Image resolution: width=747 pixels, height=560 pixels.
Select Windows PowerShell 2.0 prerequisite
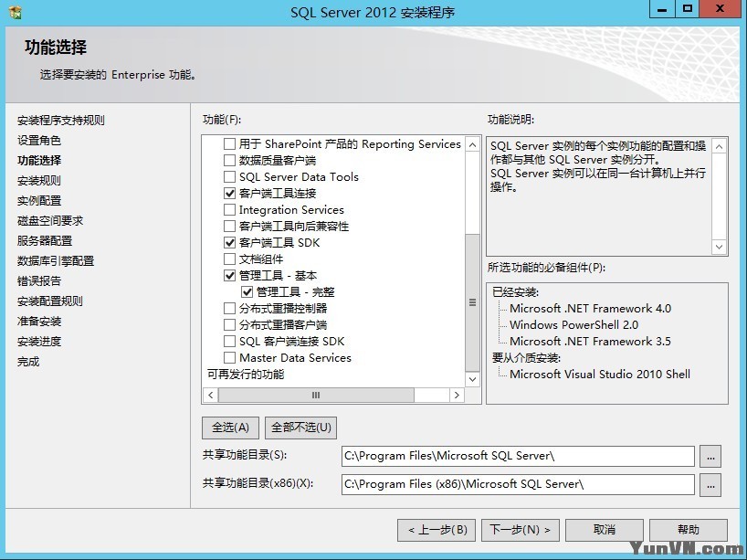point(573,324)
